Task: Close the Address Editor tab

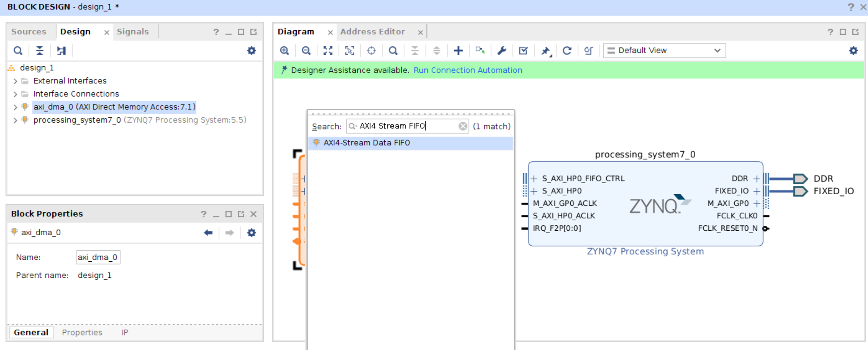Action: tap(420, 32)
